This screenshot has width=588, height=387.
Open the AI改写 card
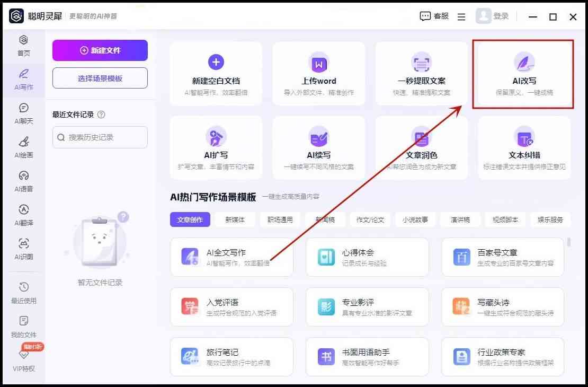pyautogui.click(x=524, y=74)
